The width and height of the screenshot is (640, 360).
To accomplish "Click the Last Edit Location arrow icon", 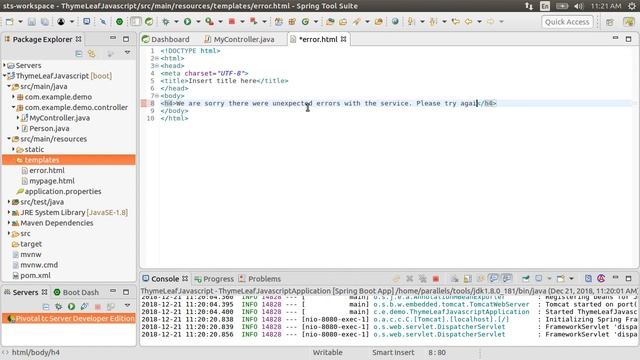I will [x=456, y=22].
